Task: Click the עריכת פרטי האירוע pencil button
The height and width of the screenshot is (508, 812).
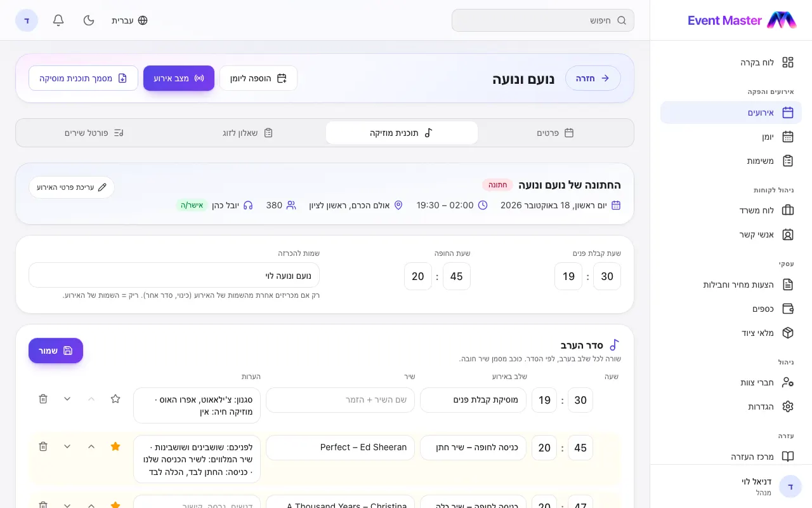Action: coord(72,187)
